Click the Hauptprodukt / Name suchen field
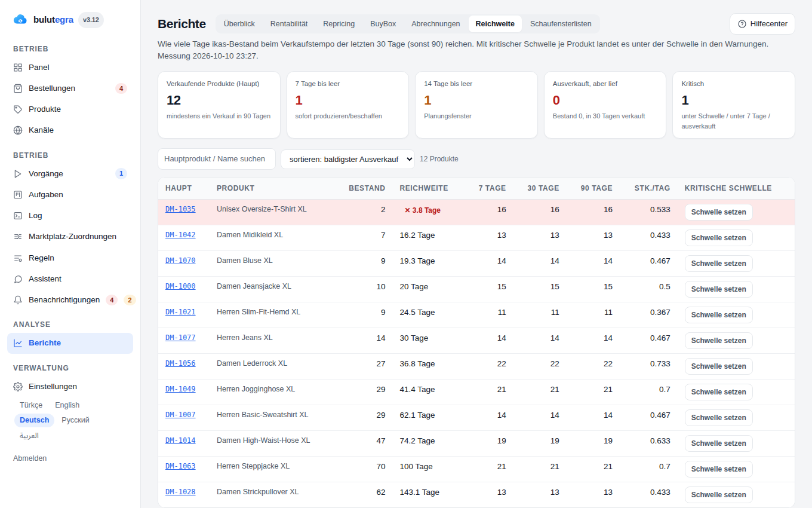 [x=217, y=159]
